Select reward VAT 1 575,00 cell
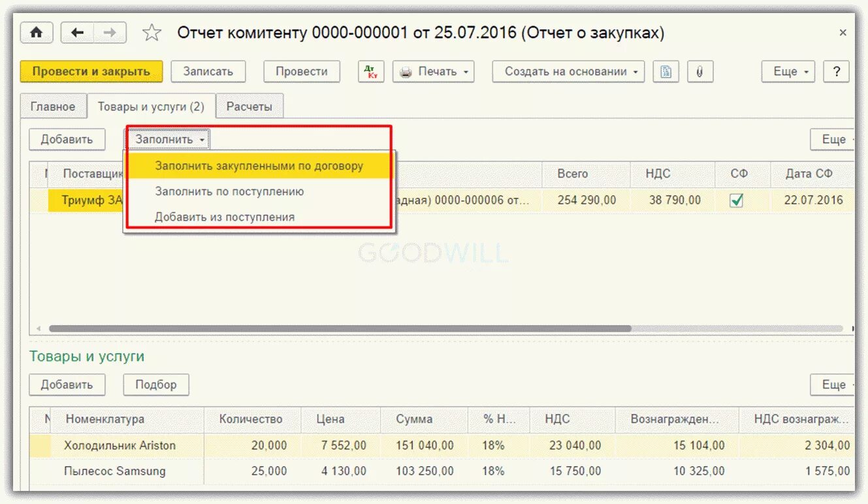 click(x=797, y=471)
